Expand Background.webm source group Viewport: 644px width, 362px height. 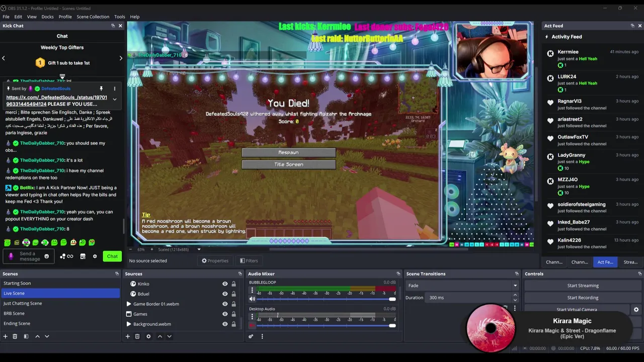coord(128,324)
